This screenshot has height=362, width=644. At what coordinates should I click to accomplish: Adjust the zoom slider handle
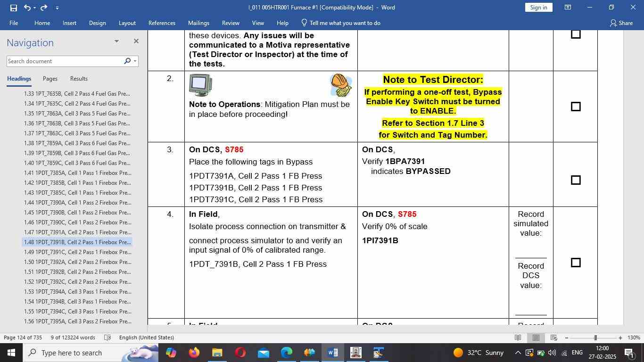tap(595, 337)
